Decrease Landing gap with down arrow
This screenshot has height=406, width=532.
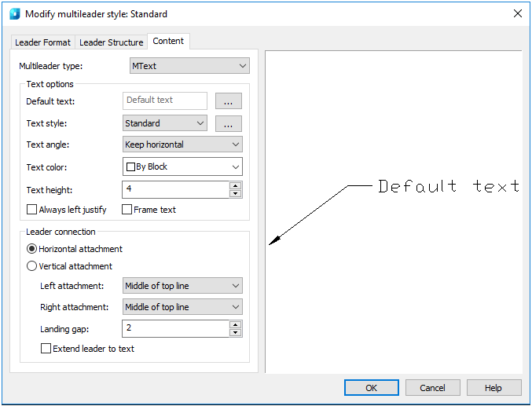click(235, 333)
